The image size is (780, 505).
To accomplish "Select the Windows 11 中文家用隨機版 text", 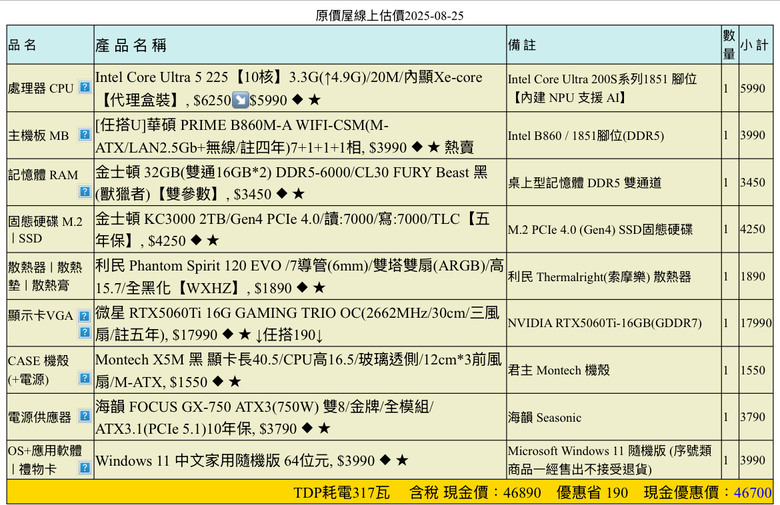I will (x=252, y=461).
